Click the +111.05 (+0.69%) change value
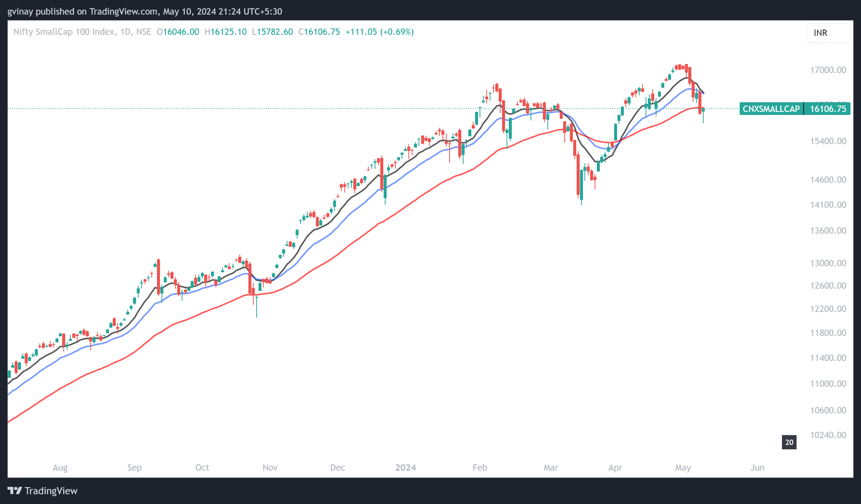 tap(379, 32)
